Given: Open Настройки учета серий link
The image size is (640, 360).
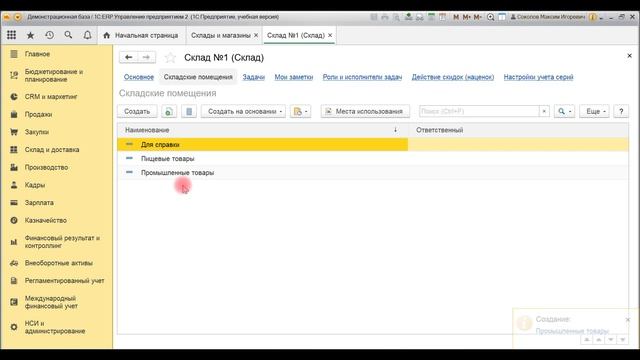Looking at the screenshot, I should (x=538, y=77).
